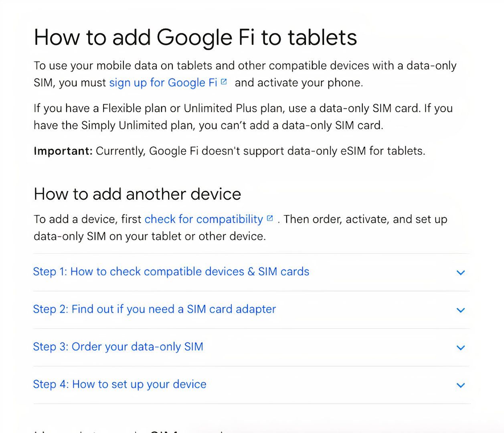
Task: Click the 'and activate your phone.' text
Action: (x=299, y=83)
